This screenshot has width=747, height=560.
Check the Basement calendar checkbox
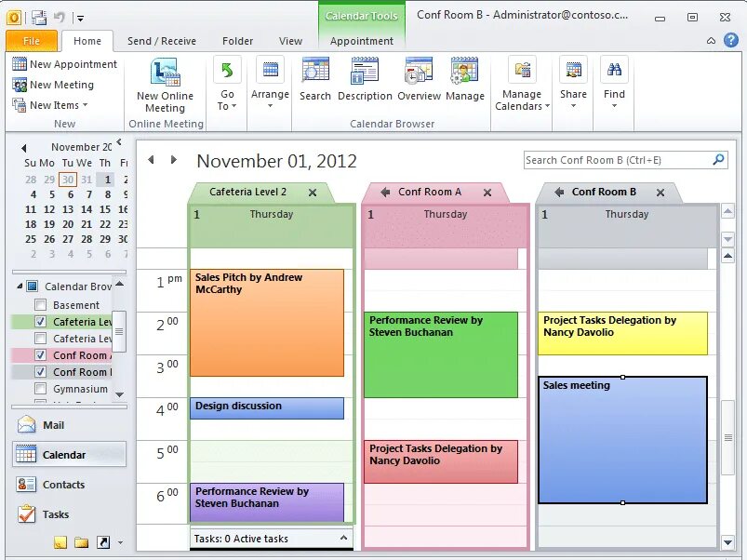pos(41,305)
